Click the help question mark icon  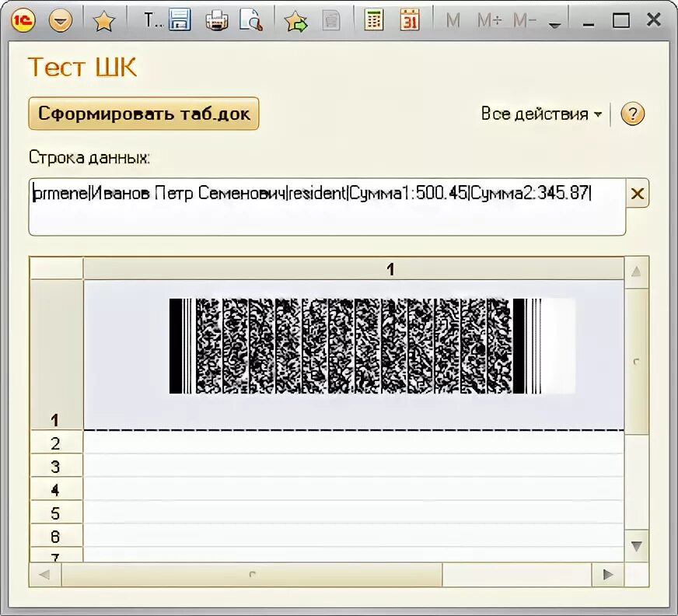coord(633,114)
